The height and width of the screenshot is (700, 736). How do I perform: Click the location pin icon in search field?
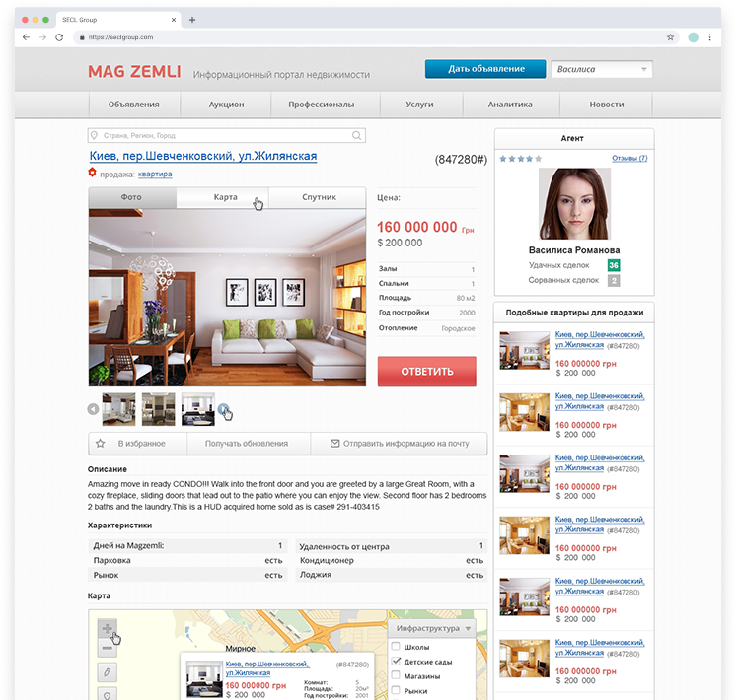(94, 136)
